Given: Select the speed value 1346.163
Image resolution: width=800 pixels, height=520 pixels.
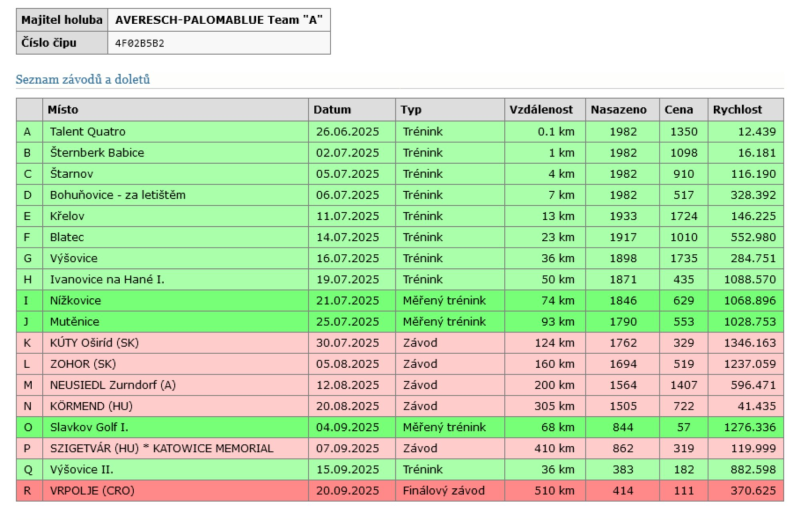Looking at the screenshot, I should pos(746,343).
